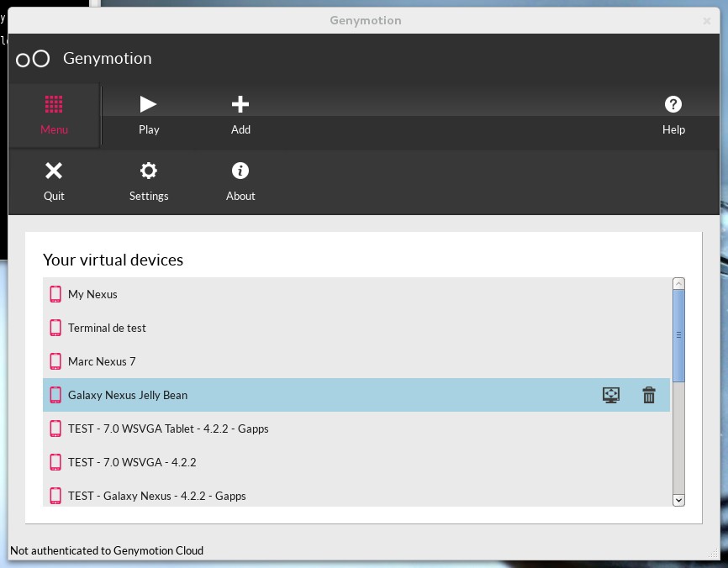Close the Genymotion window
Viewport: 728px width, 568px height.
pos(707,21)
